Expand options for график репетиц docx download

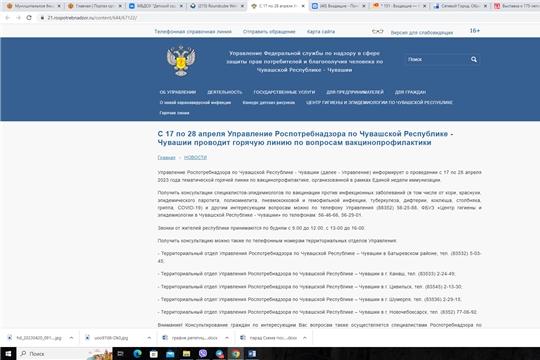click(x=227, y=338)
